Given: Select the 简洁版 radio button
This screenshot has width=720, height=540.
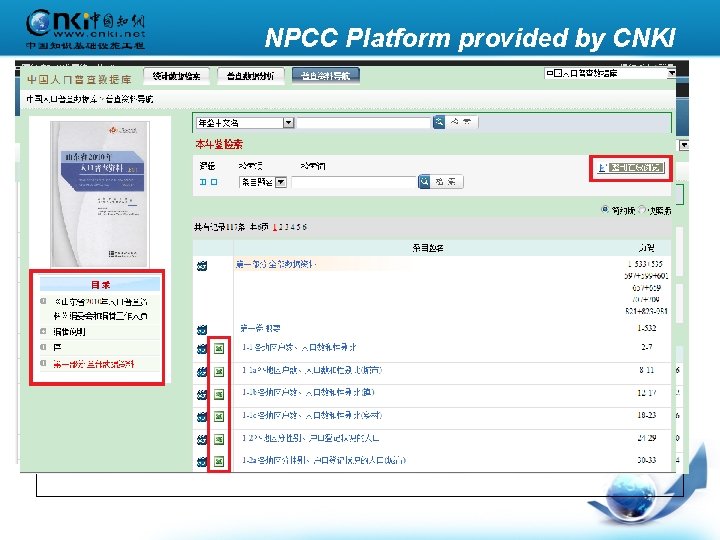Looking at the screenshot, I should (x=605, y=209).
